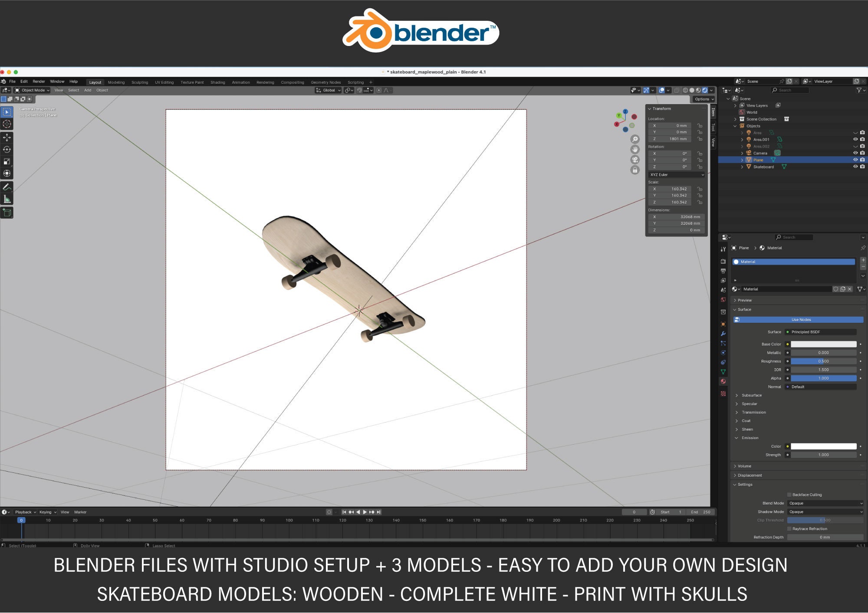The image size is (868, 613).
Task: Select the Annotate tool in the toolbar
Action: pyautogui.click(x=7, y=187)
